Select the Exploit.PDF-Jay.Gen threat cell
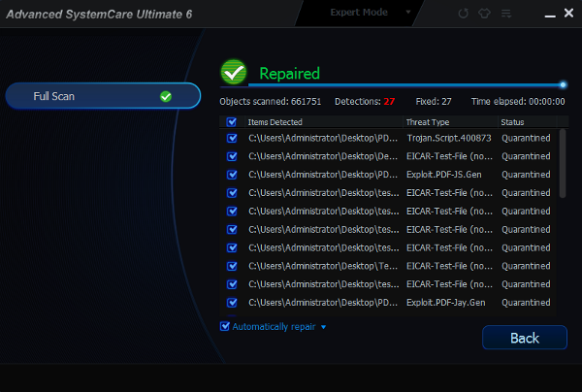The image size is (582, 392). (x=445, y=303)
